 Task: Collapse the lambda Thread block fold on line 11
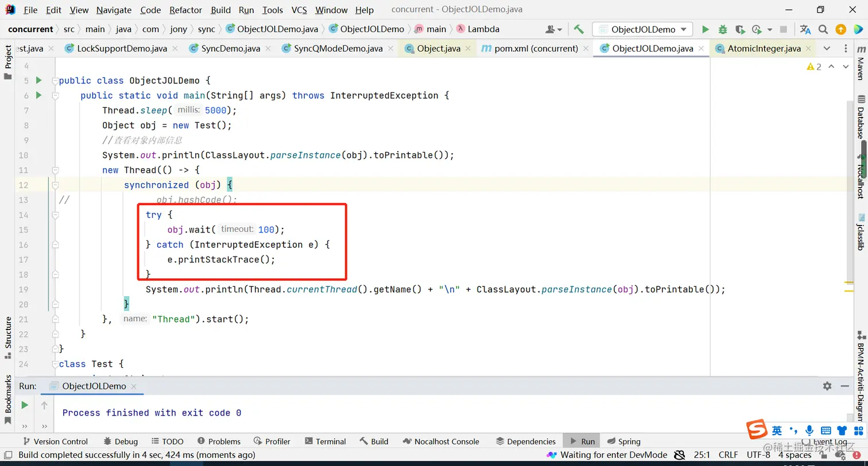coord(55,170)
